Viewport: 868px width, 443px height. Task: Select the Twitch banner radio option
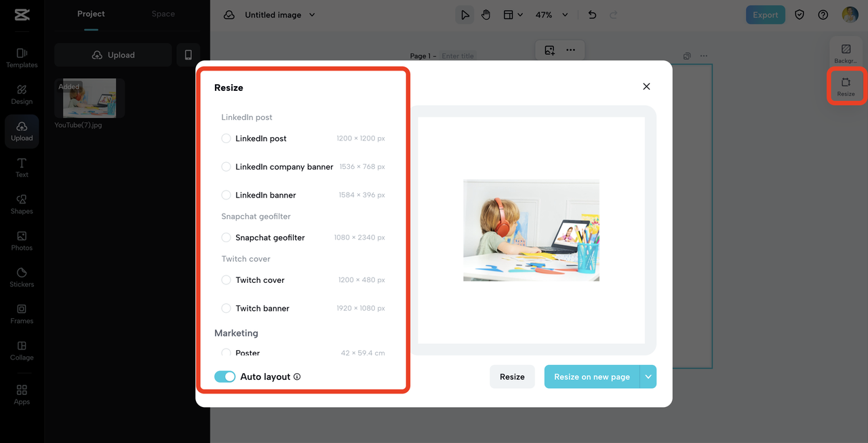click(x=226, y=308)
